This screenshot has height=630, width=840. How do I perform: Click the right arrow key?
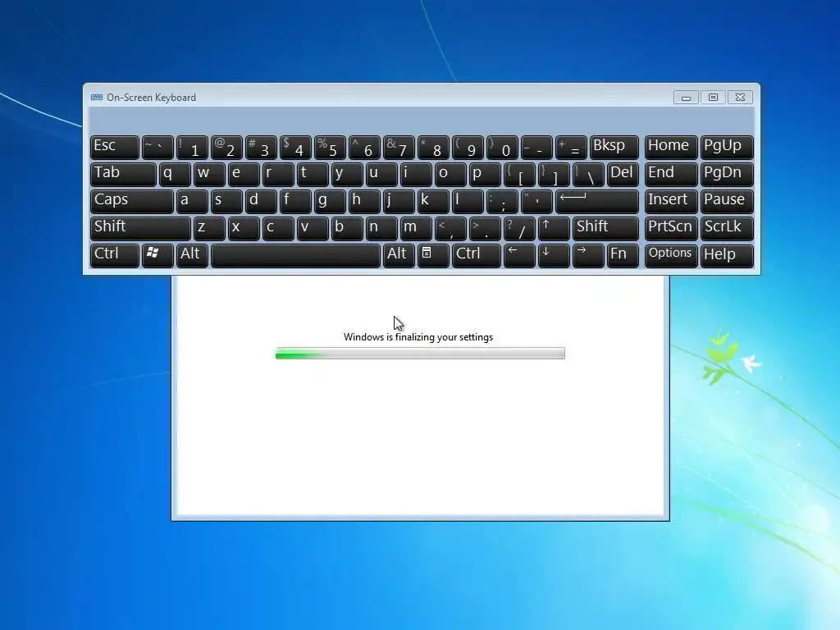coord(588,255)
